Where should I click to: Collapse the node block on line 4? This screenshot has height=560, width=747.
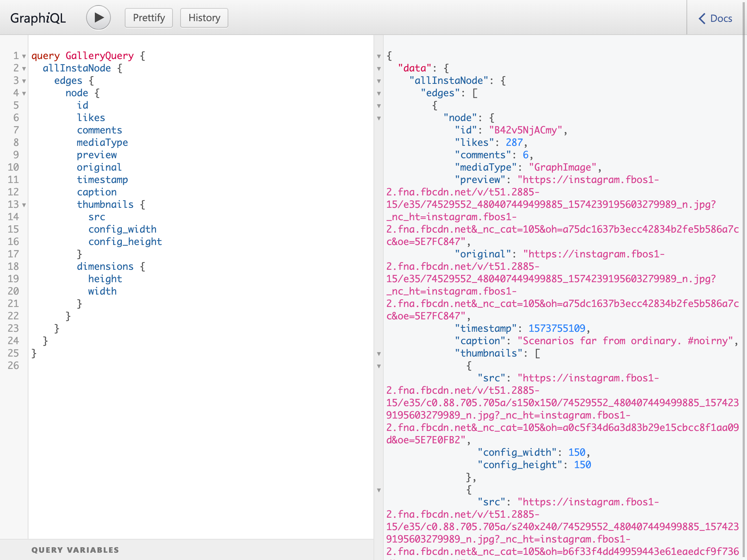[23, 93]
